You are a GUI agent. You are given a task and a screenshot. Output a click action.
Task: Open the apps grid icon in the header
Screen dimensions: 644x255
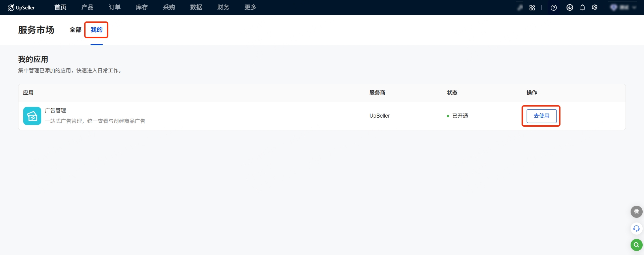tap(532, 7)
